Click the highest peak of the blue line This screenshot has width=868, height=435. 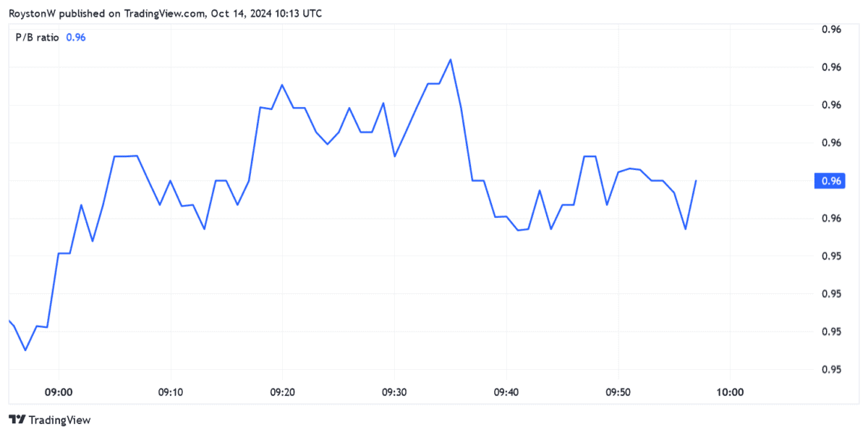(x=451, y=59)
